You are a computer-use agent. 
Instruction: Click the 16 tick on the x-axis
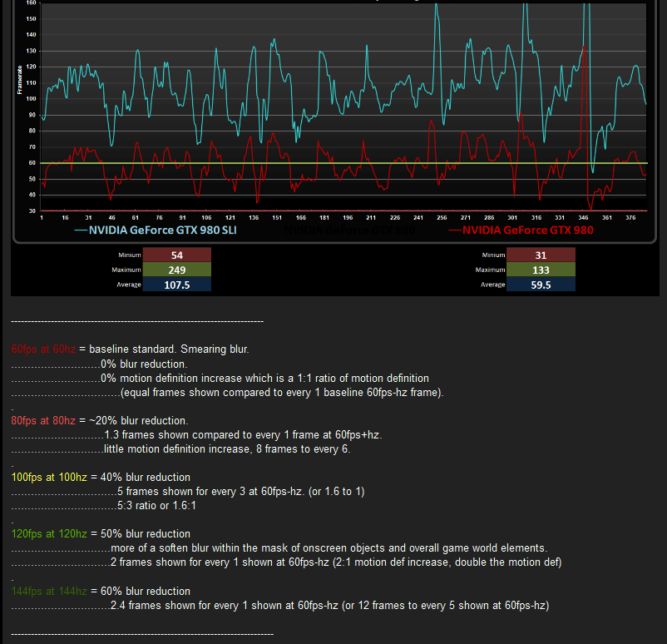tap(66, 218)
